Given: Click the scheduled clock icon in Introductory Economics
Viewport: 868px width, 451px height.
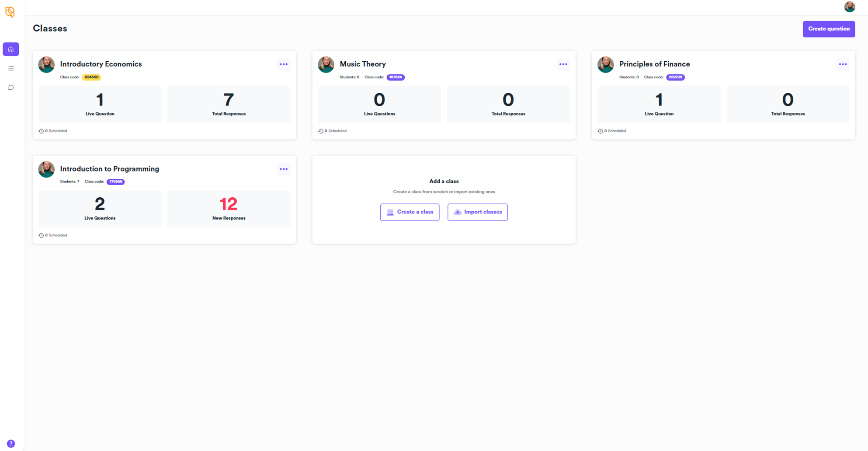Looking at the screenshot, I should pos(41,131).
